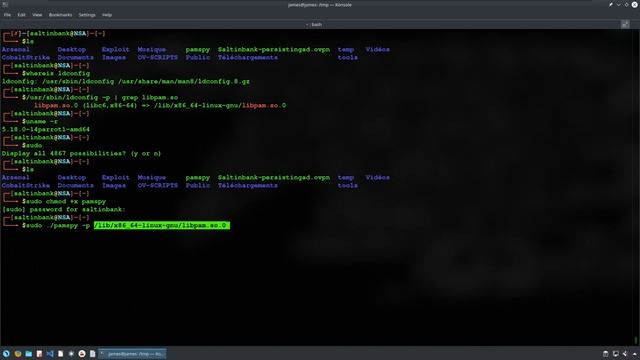Click 'Vidéos' in the second ls output
The width and height of the screenshot is (640, 360).
[378, 178]
